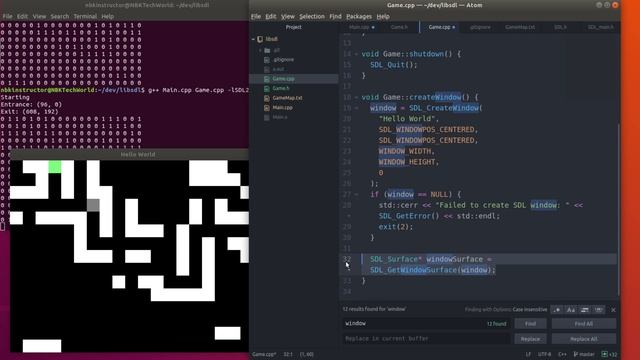Click the green entrance square in game window
Viewport: 640px width, 360px height.
pyautogui.click(x=55, y=167)
